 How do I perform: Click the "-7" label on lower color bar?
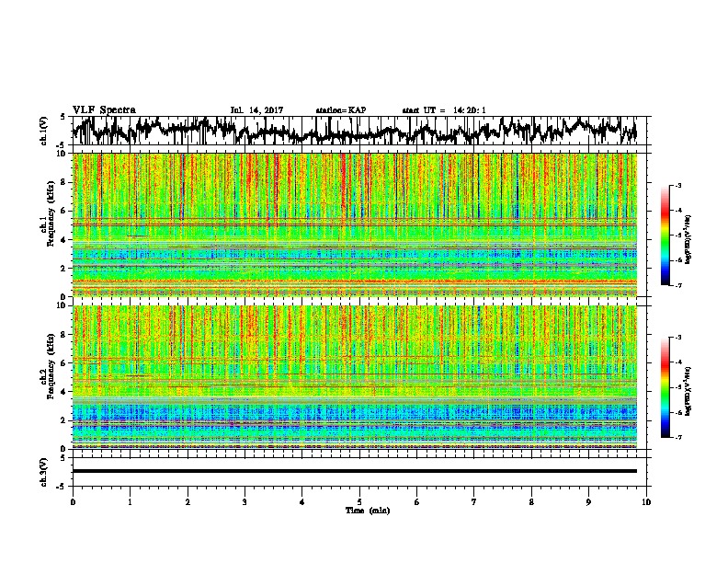(677, 437)
